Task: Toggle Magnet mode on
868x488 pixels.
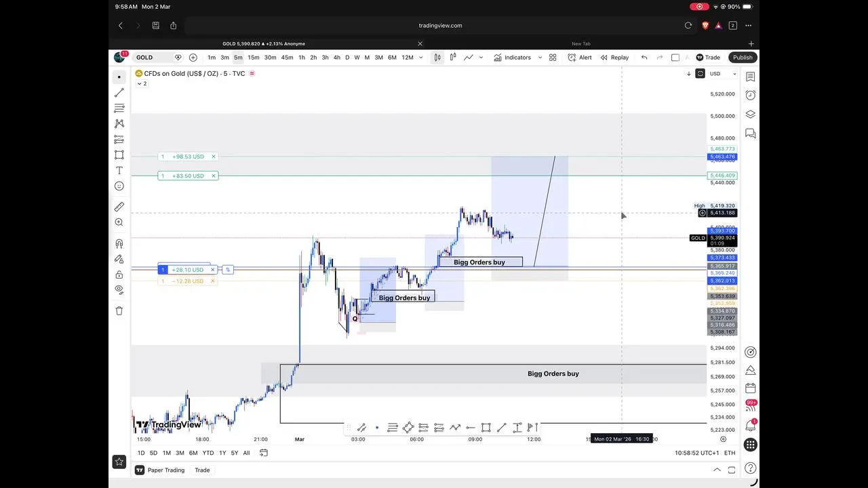Action: (119, 243)
